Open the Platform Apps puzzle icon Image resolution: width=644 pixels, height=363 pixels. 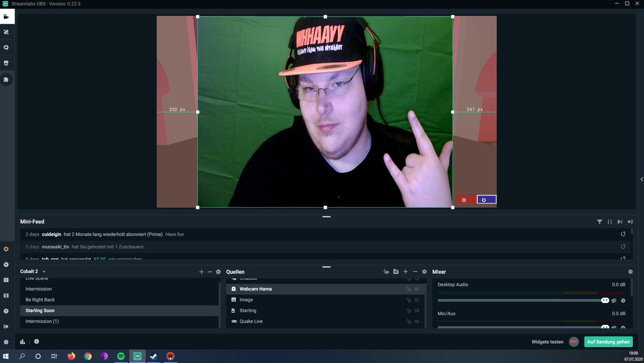click(6, 79)
